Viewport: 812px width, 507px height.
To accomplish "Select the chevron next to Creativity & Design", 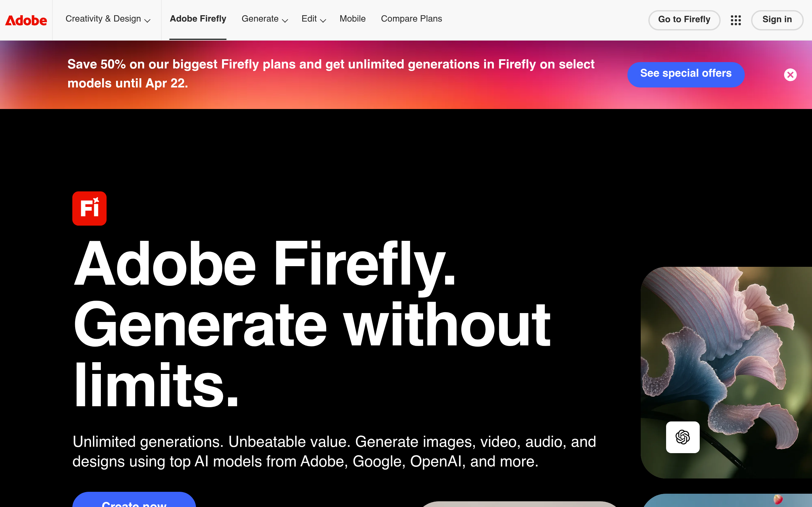I will click(x=147, y=21).
